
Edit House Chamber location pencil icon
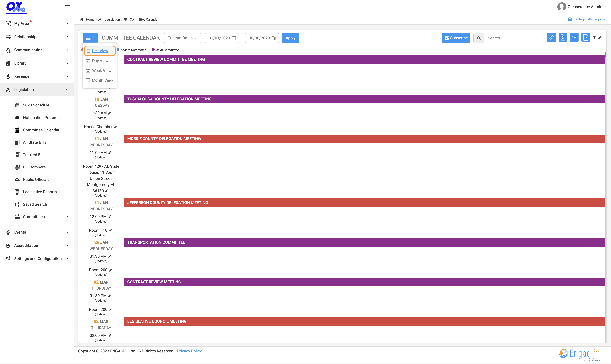[x=115, y=127]
